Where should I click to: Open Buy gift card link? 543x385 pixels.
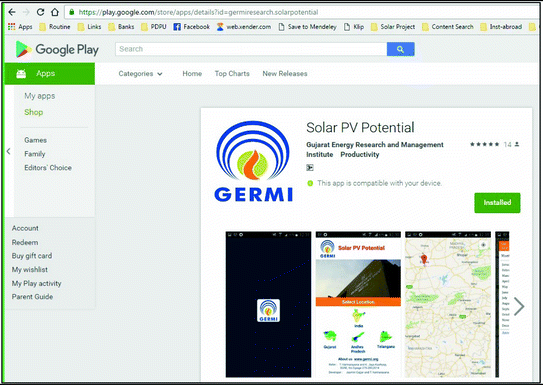(32, 256)
